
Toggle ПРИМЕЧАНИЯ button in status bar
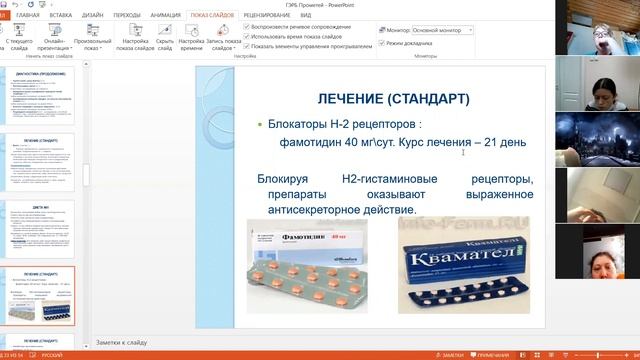(x=490, y=355)
